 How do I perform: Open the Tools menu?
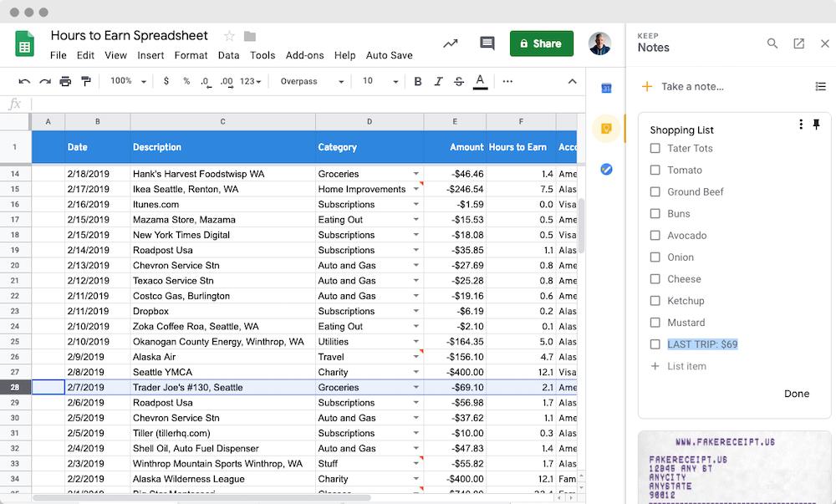(263, 55)
